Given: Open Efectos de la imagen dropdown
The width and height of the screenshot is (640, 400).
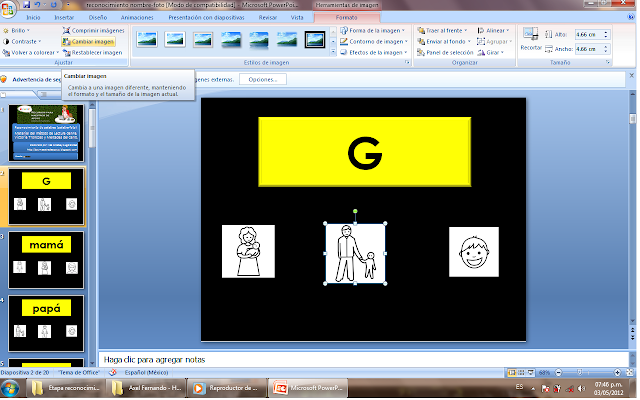Looking at the screenshot, I should (374, 53).
